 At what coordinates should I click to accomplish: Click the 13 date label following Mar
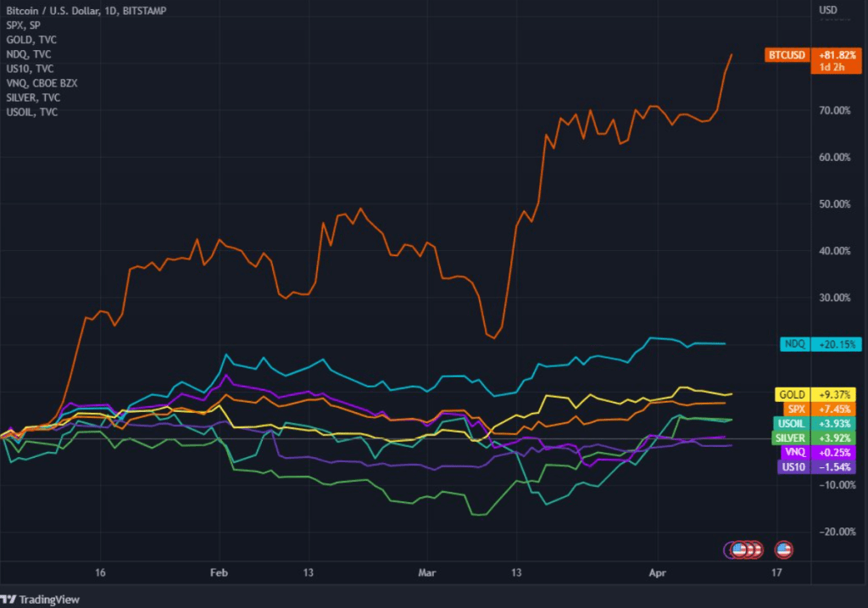click(x=516, y=572)
